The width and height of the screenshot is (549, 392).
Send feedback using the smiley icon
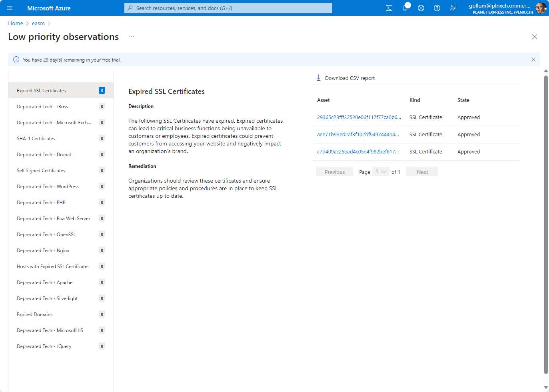pos(453,8)
